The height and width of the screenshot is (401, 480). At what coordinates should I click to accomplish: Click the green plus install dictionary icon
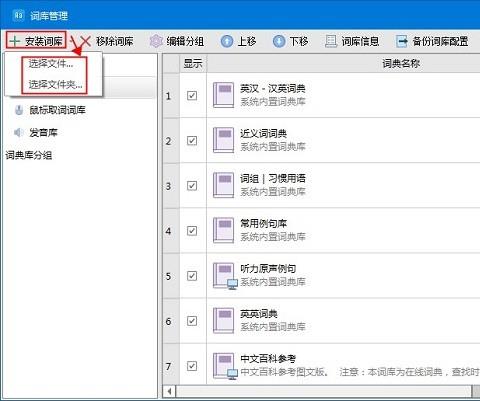15,41
